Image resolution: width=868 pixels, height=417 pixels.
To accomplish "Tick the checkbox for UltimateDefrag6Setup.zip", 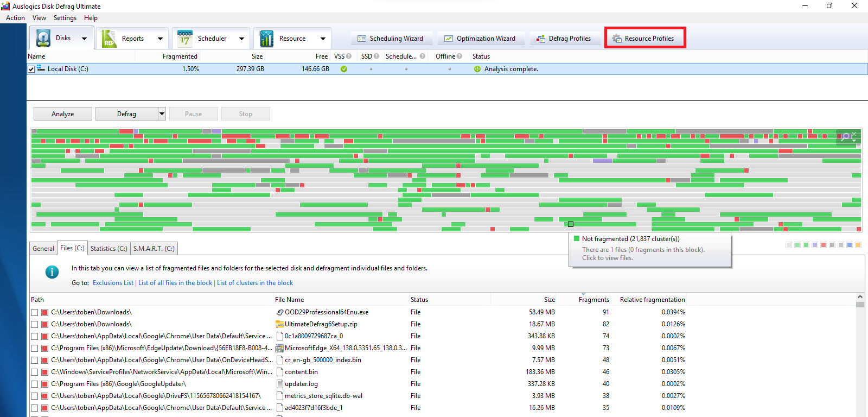I will [x=35, y=325].
